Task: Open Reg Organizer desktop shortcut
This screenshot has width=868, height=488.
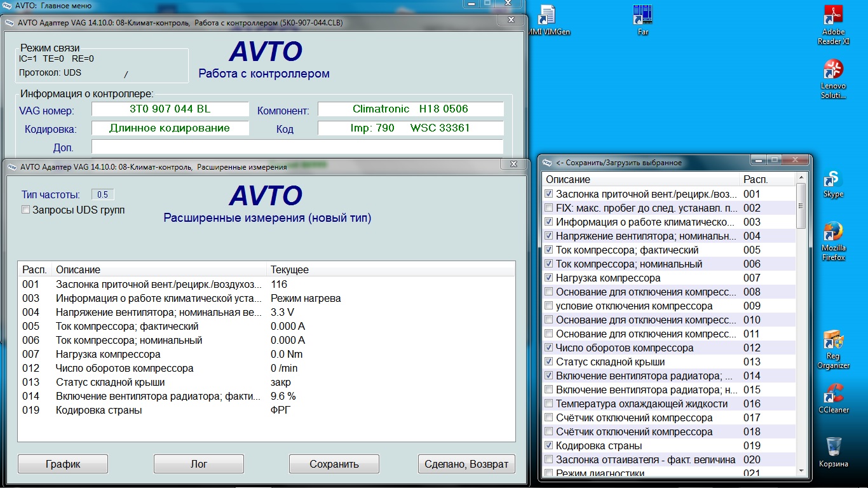Action: [833, 341]
